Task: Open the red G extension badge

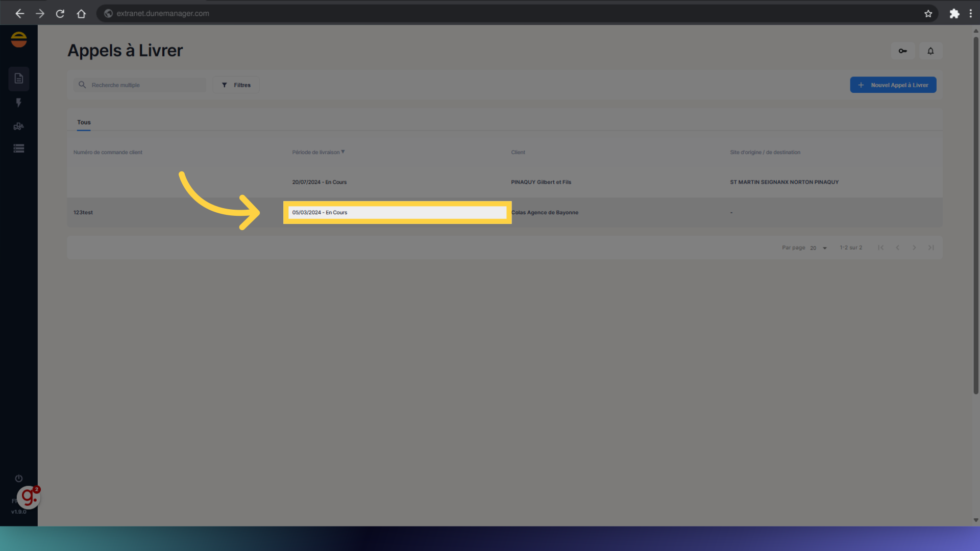Action: pyautogui.click(x=29, y=497)
